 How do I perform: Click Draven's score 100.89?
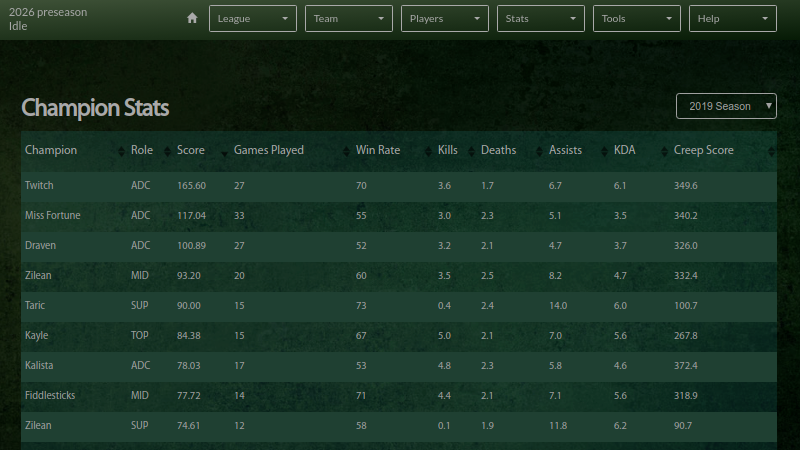tap(191, 246)
